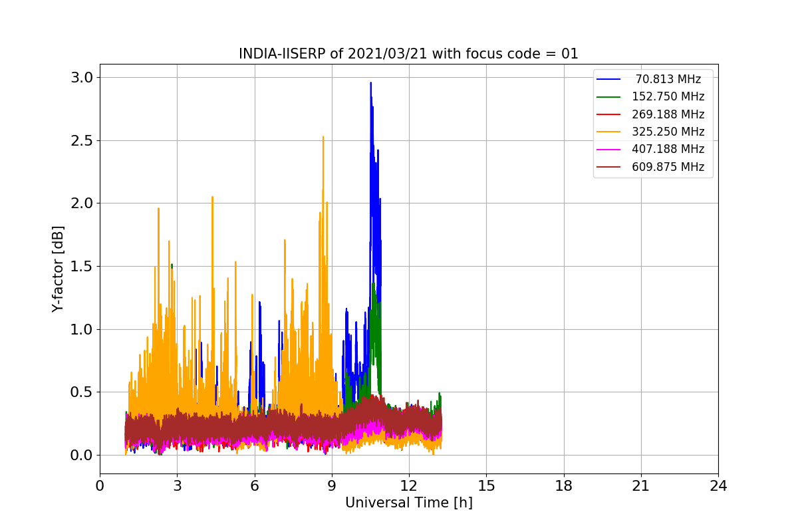Select the 407.188 MHz legend label
Screen dimensions: 798x532
click(668, 150)
